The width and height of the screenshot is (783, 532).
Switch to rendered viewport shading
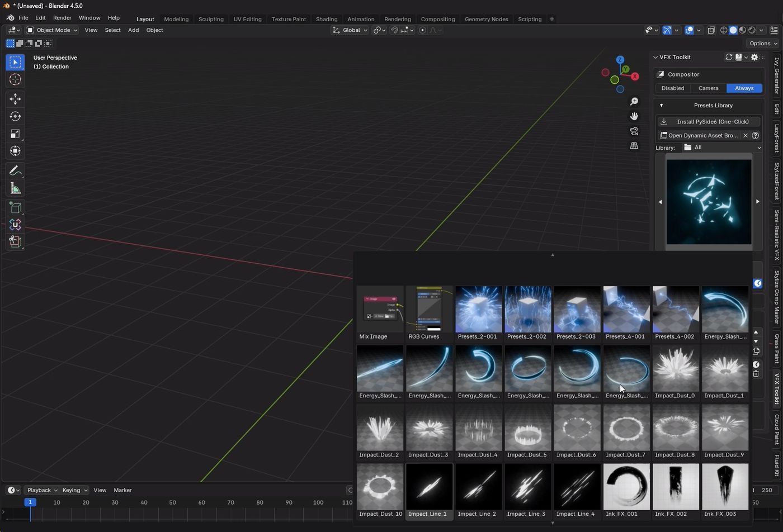click(x=752, y=30)
